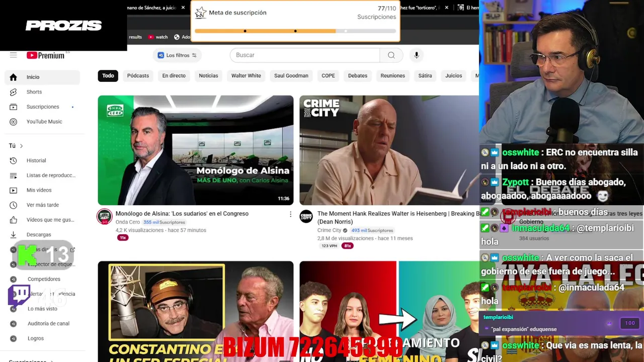
Task: Open YouTube Music in the sidebar
Action: tap(42, 122)
